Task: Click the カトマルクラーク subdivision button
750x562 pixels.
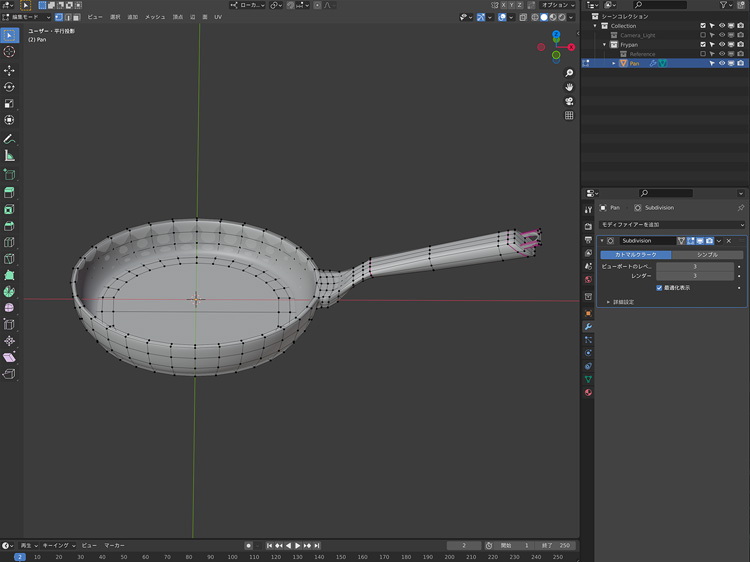Action: [635, 255]
